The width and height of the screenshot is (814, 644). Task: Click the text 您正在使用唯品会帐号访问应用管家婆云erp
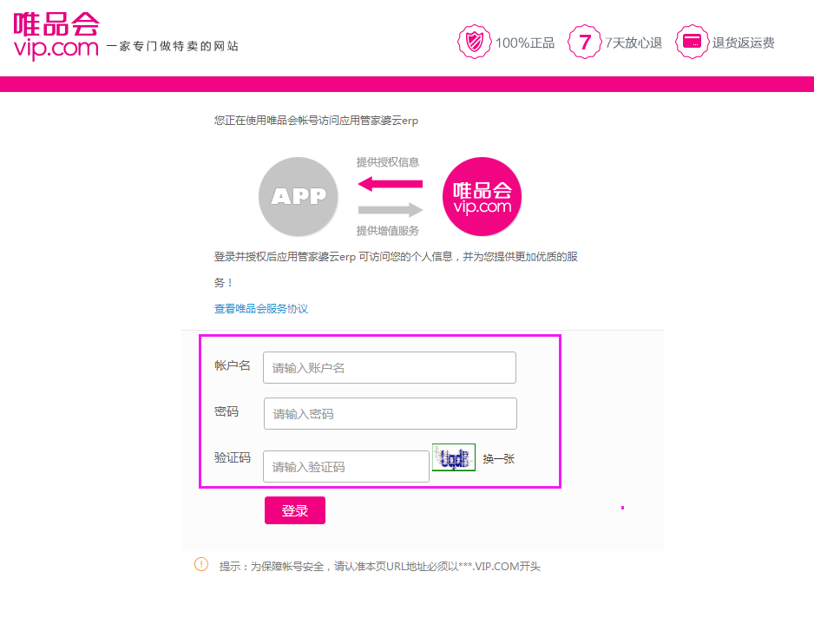(x=316, y=121)
